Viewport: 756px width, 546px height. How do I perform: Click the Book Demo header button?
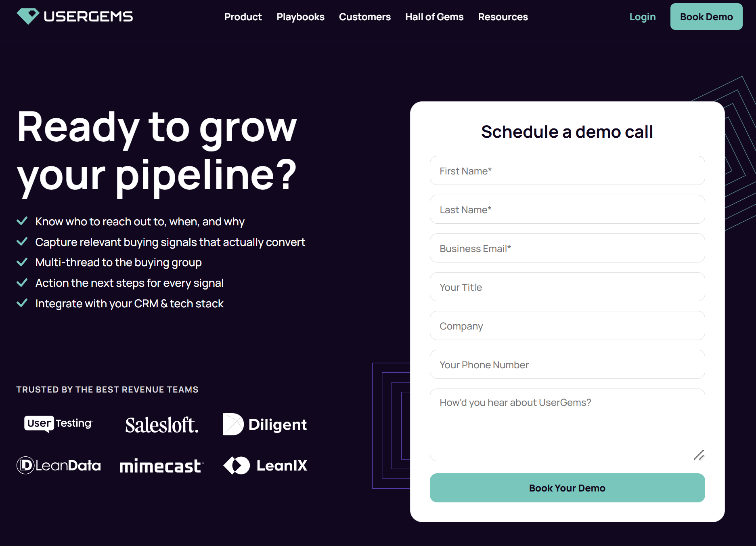[x=706, y=17]
